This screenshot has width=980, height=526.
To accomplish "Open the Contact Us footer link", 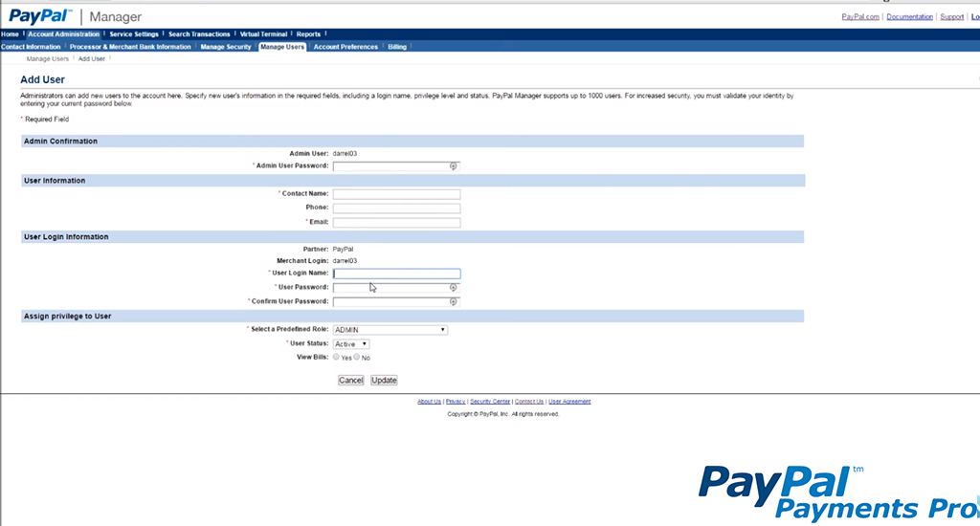I will click(x=528, y=402).
